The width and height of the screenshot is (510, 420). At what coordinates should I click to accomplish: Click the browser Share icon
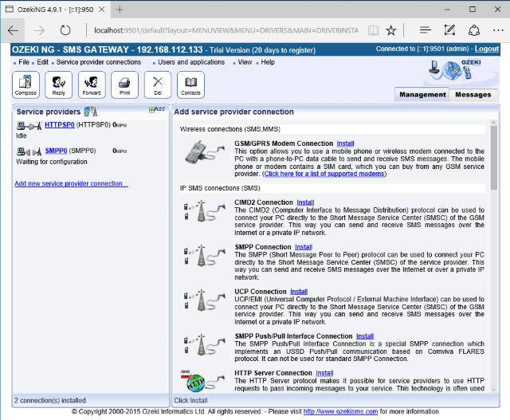tap(474, 30)
